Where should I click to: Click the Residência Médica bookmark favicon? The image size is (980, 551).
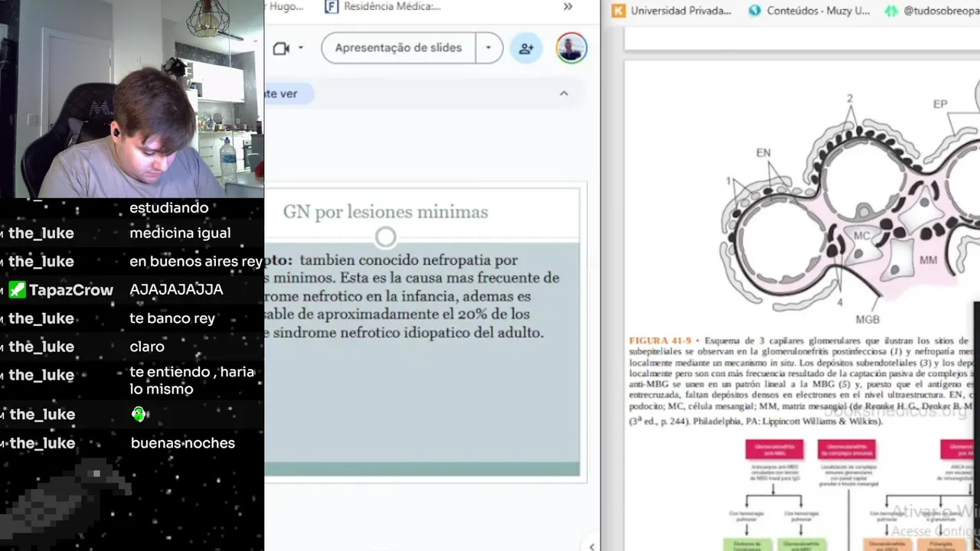tap(332, 7)
